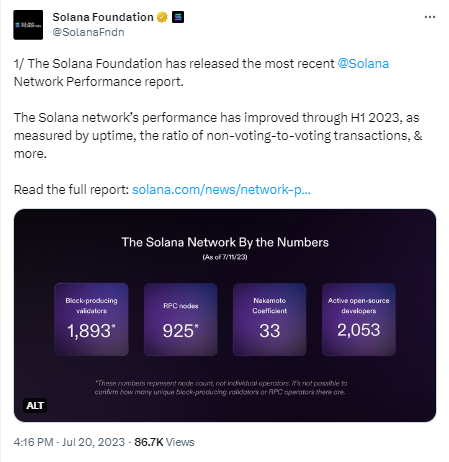Open The Solana Network By the Numbers image
Image resolution: width=449 pixels, height=462 pixels.
tap(225, 315)
